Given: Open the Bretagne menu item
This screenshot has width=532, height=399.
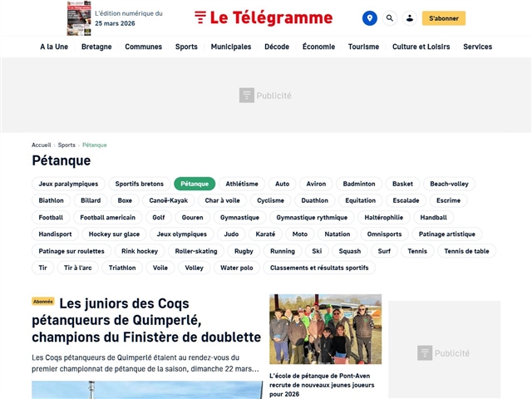Looking at the screenshot, I should click(96, 47).
